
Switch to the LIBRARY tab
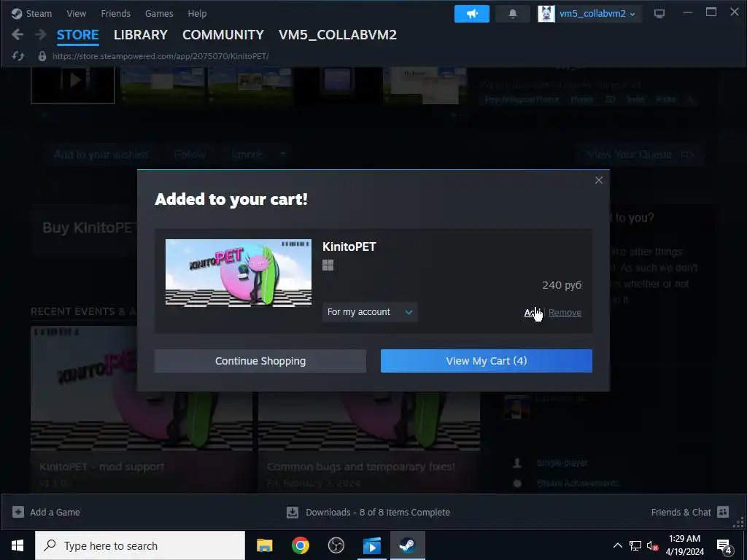tap(141, 35)
